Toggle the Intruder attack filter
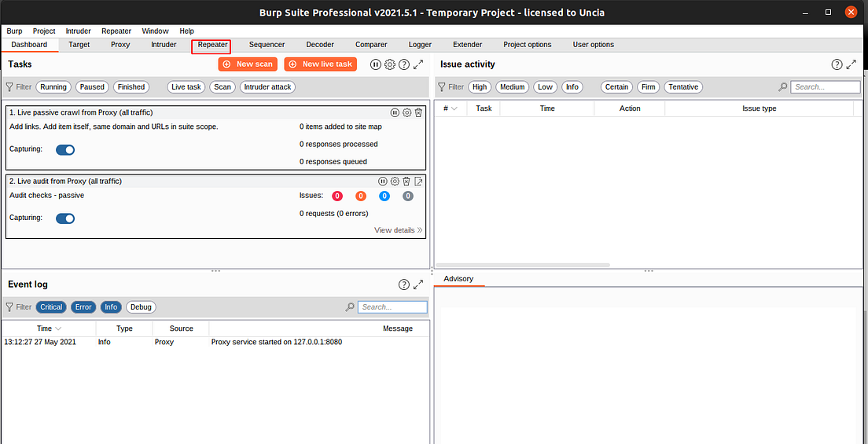 click(267, 87)
